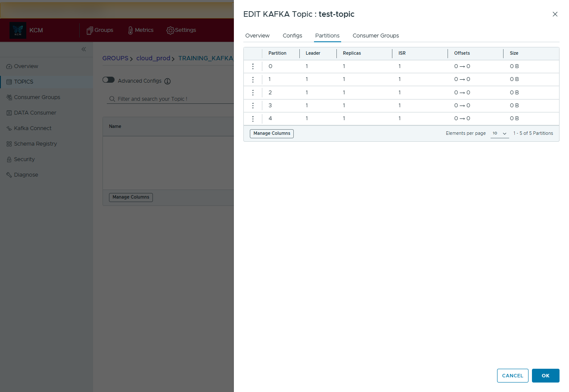Open actions menu for partition 4
This screenshot has height=392, width=569.
point(253,118)
